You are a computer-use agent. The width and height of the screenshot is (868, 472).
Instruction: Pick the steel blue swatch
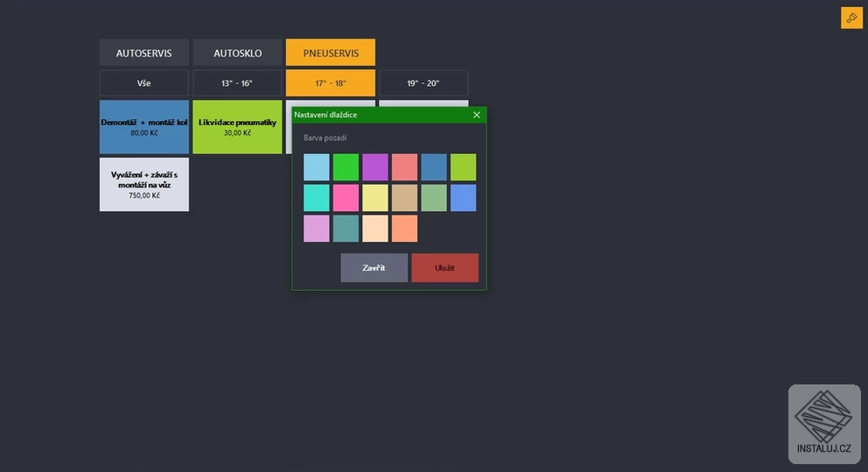click(434, 167)
